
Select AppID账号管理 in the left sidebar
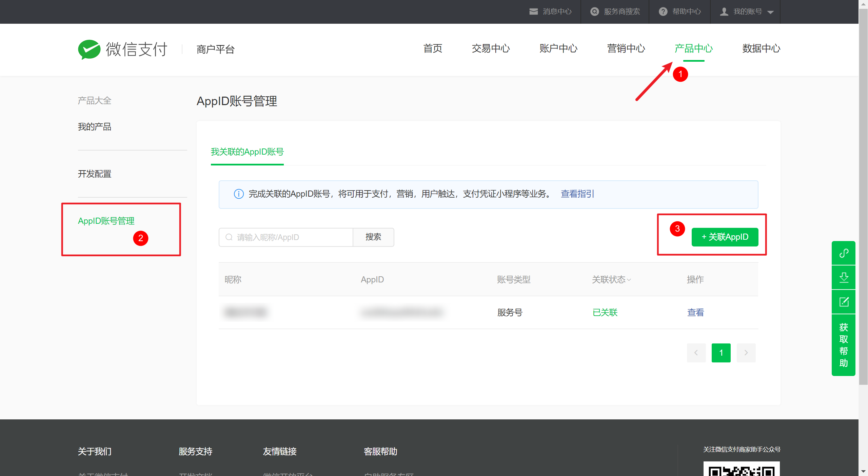coord(106,221)
